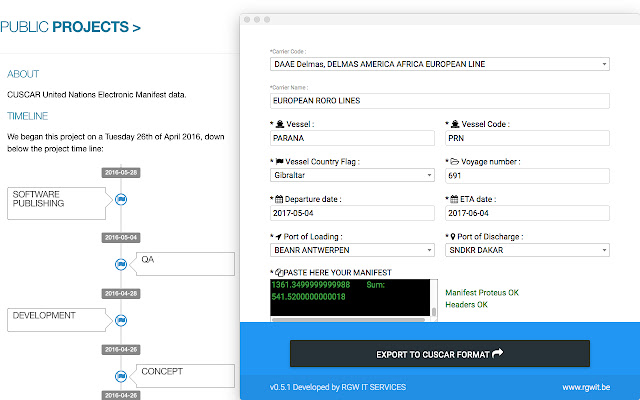Click the version text v0.5.1 Developed by RGW
Image resolution: width=640 pixels, height=400 pixels.
click(338, 387)
